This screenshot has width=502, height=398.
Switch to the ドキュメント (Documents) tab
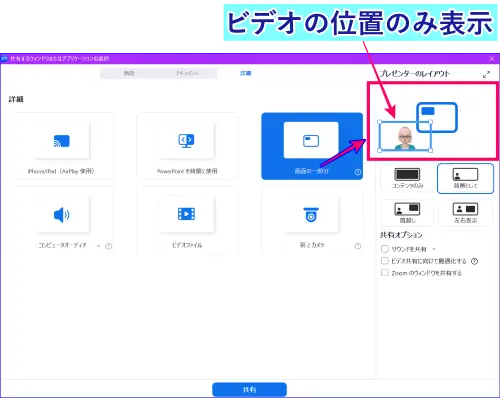pyautogui.click(x=188, y=73)
